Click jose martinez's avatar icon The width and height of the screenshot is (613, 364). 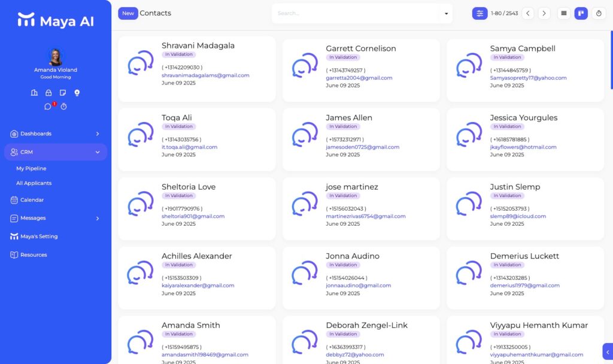(x=305, y=204)
